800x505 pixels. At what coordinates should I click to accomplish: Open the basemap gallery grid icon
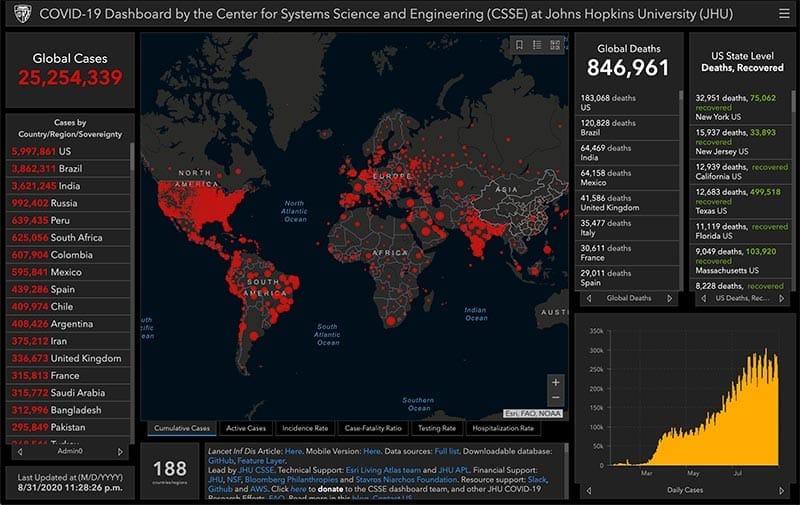point(555,45)
